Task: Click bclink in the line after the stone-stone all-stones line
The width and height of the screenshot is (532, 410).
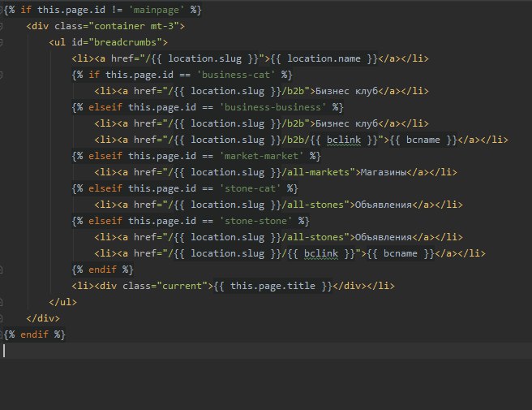Action: [x=321, y=254]
